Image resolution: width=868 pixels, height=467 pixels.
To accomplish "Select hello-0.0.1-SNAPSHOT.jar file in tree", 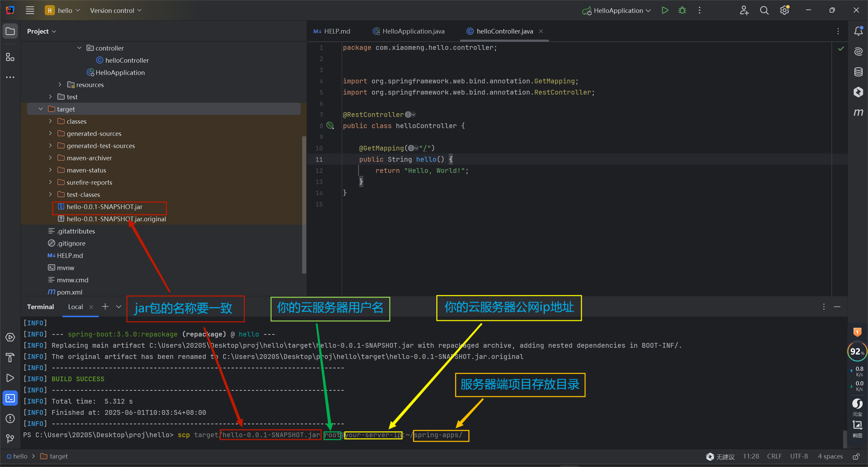I will pyautogui.click(x=104, y=207).
